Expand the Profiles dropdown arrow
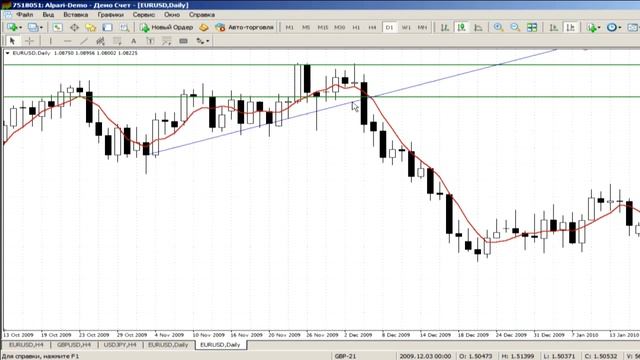Screen dimensions: 640x360 41,27
